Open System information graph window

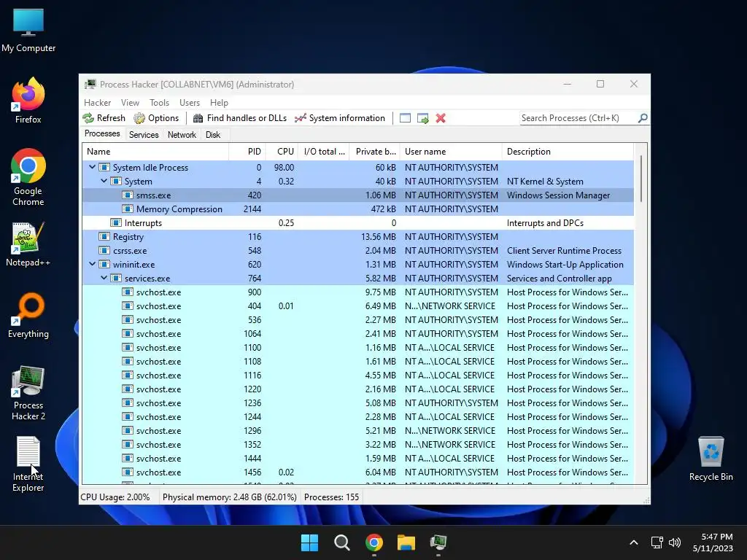tap(340, 118)
